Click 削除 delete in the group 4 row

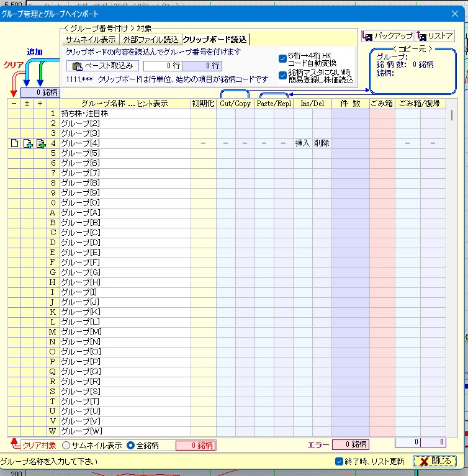point(321,143)
